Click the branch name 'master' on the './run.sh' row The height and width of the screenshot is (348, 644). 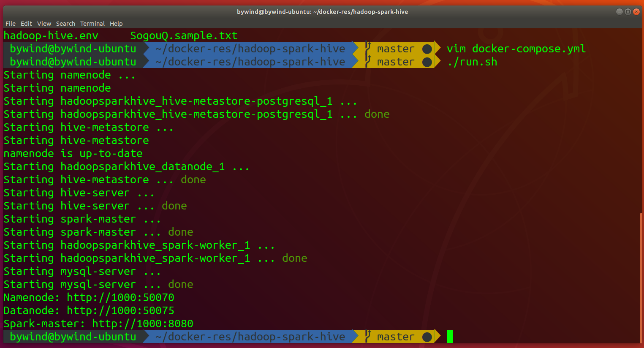tap(396, 62)
